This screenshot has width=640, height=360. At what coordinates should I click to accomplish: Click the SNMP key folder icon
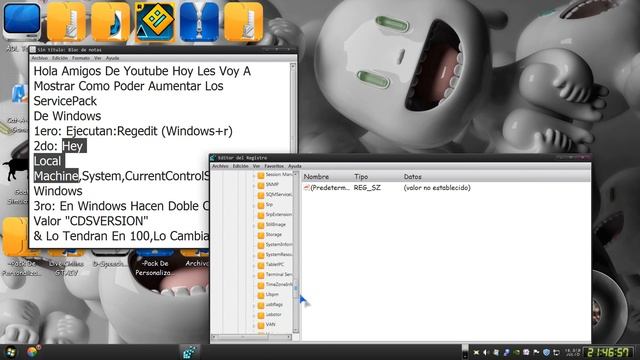click(261, 185)
